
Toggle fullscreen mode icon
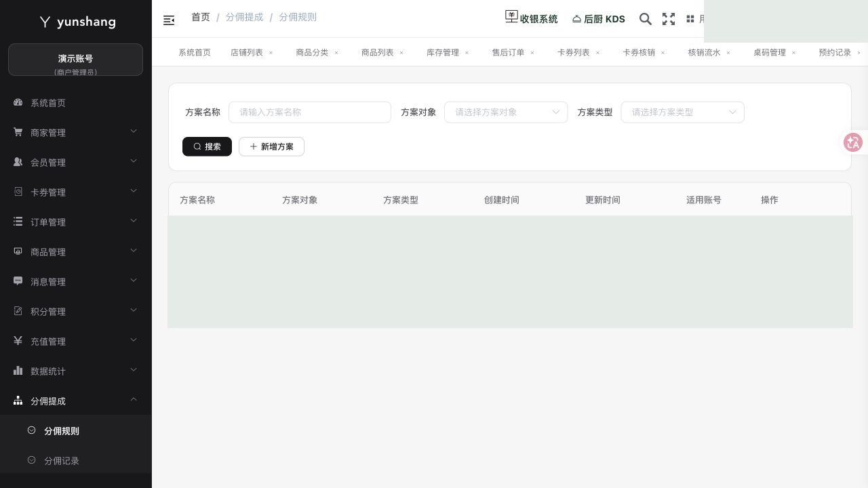(x=669, y=19)
